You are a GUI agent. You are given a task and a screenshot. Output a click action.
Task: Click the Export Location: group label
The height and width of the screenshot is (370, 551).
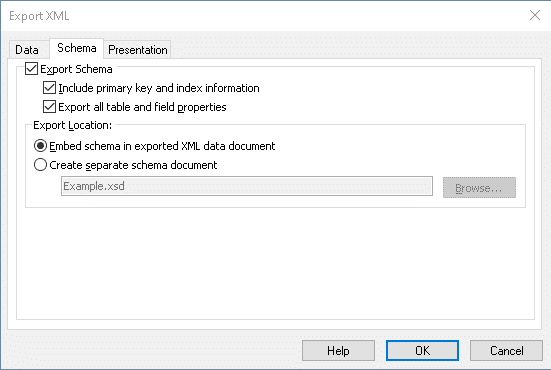click(x=72, y=125)
